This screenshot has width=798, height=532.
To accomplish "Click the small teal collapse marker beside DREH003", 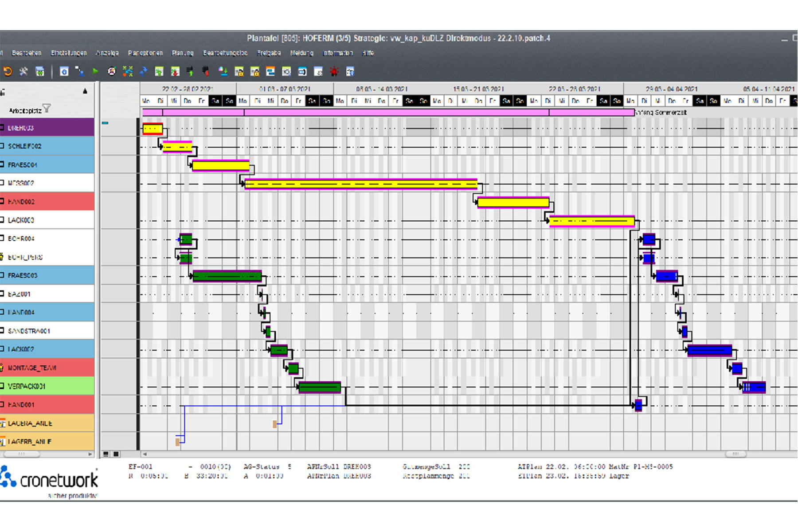I will [x=105, y=123].
